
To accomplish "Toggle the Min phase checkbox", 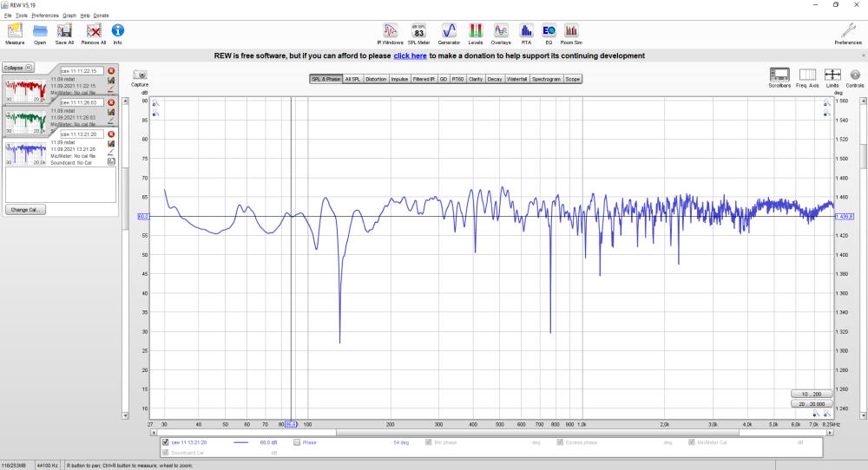I will pyautogui.click(x=429, y=442).
